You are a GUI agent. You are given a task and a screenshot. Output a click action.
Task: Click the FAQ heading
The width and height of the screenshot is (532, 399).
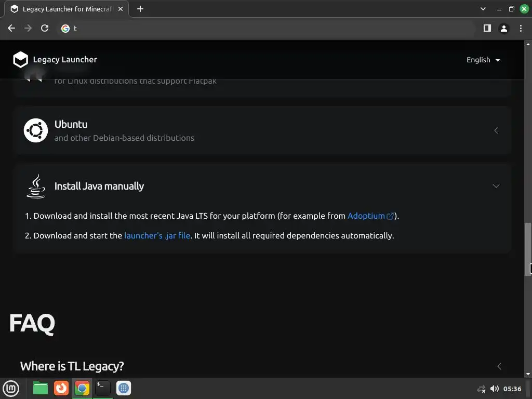pos(32,323)
